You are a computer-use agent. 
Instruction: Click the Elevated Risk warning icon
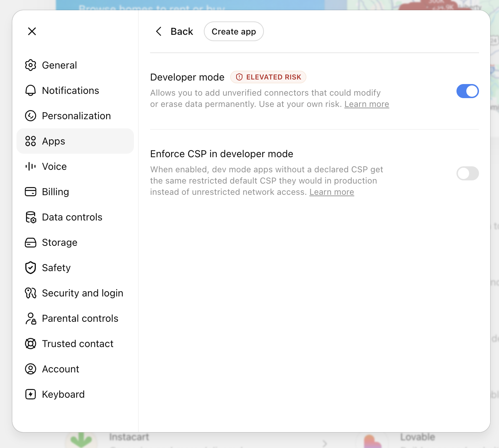(x=239, y=77)
